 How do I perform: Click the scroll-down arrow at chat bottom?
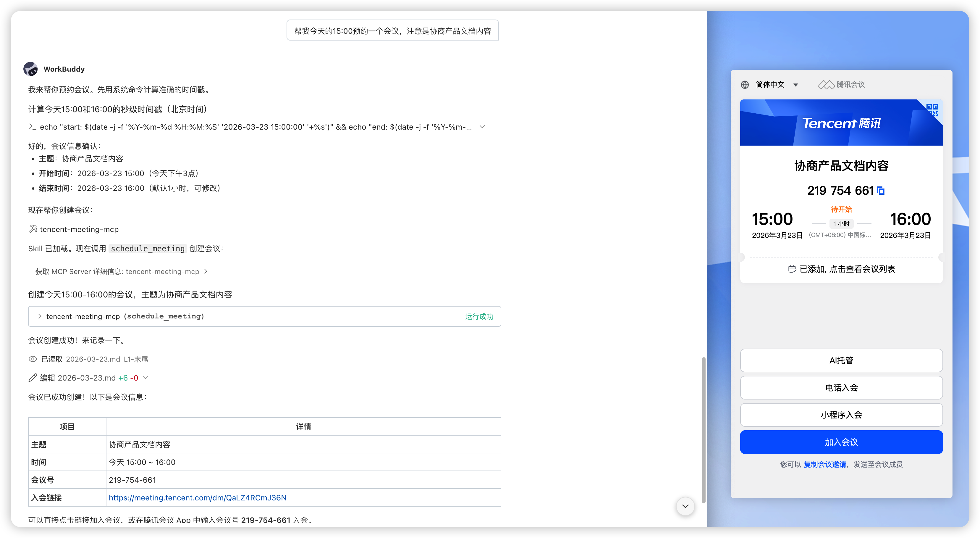coord(685,506)
